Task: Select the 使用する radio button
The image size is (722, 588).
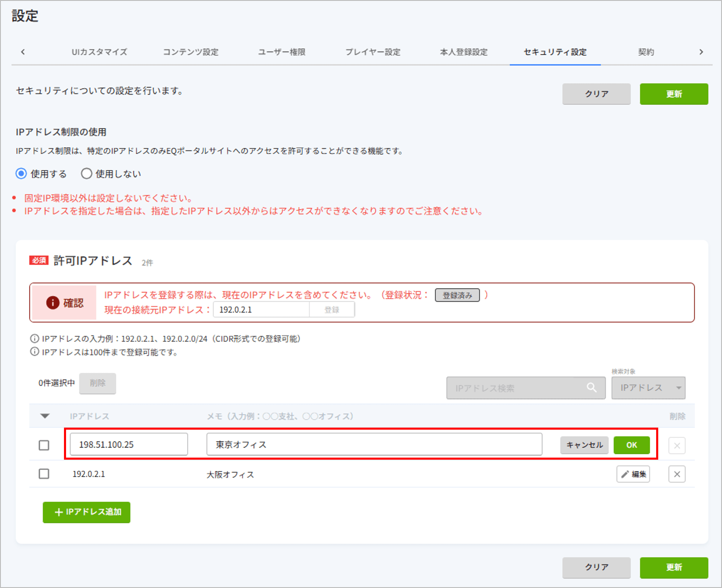Action: point(21,174)
